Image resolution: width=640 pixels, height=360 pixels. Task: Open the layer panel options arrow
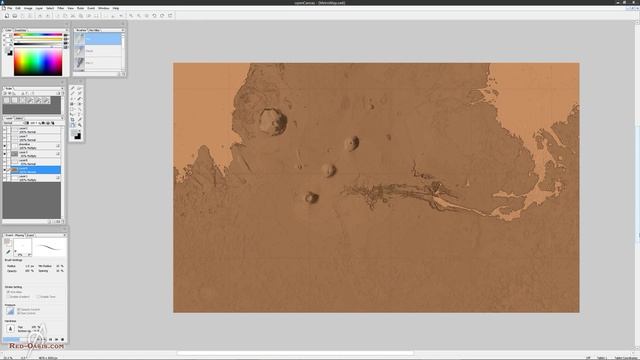[62, 118]
